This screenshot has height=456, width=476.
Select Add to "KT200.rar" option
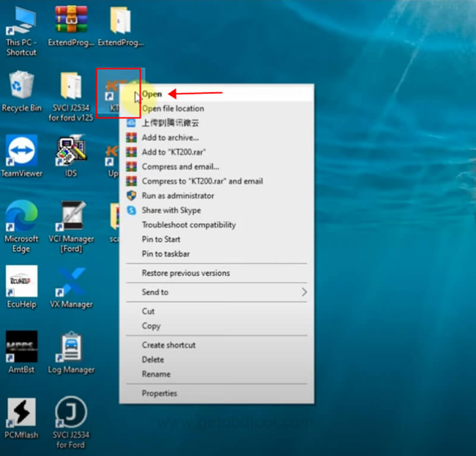coord(174,152)
